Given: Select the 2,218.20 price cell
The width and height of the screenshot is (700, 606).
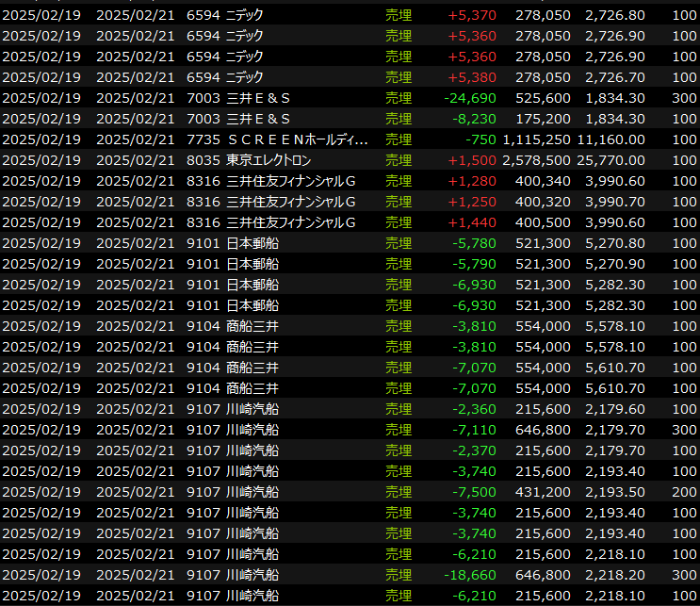Looking at the screenshot, I should tap(615, 575).
